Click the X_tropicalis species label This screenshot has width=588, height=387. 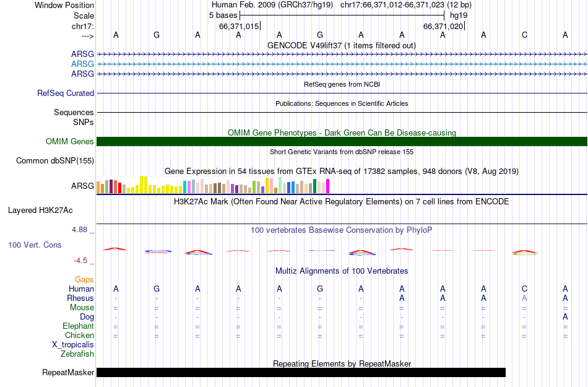point(73,345)
